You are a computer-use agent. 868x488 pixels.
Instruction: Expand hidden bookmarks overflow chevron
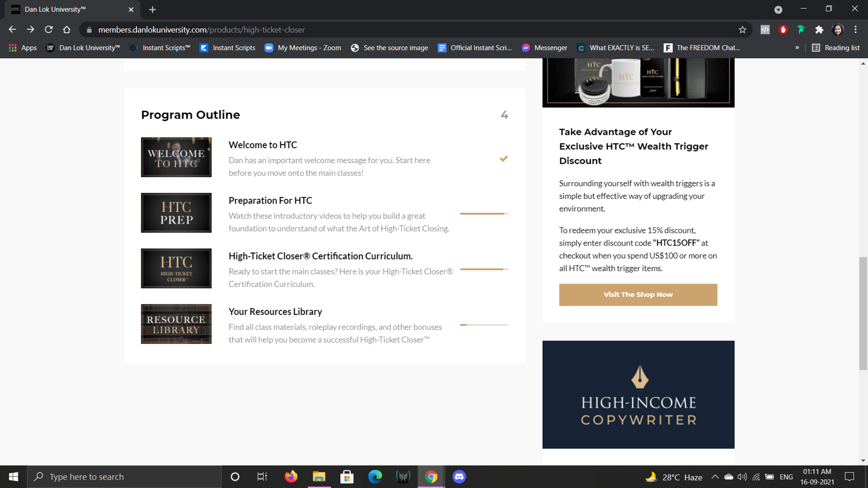click(797, 48)
